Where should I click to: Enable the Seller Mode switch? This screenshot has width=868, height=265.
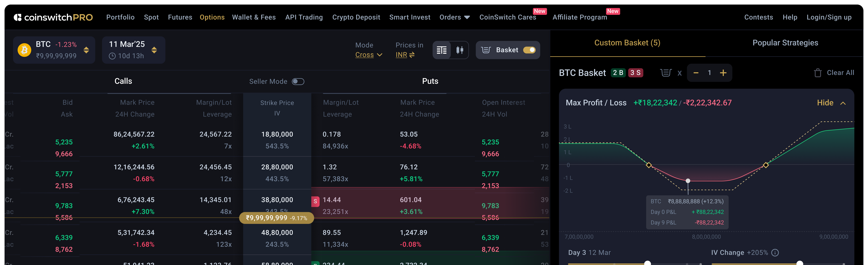(298, 82)
